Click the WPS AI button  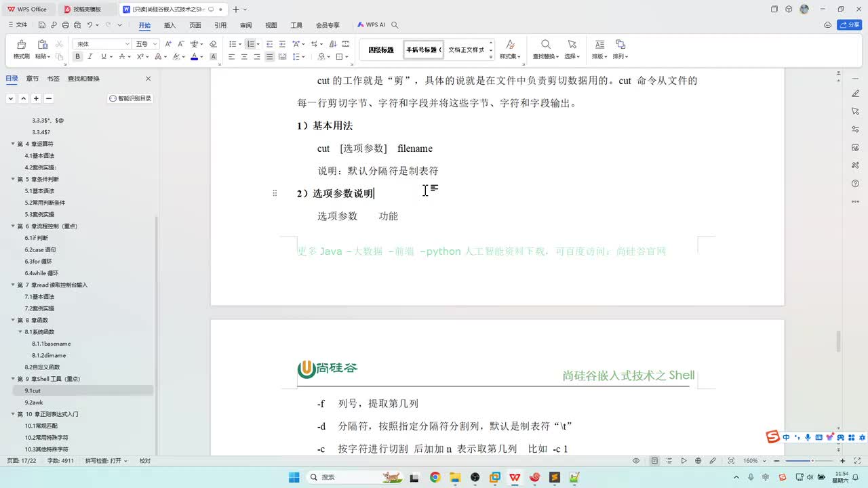(x=371, y=25)
